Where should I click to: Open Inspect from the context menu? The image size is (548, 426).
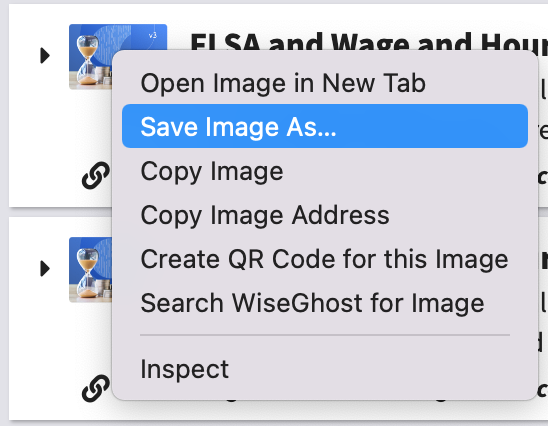point(184,369)
